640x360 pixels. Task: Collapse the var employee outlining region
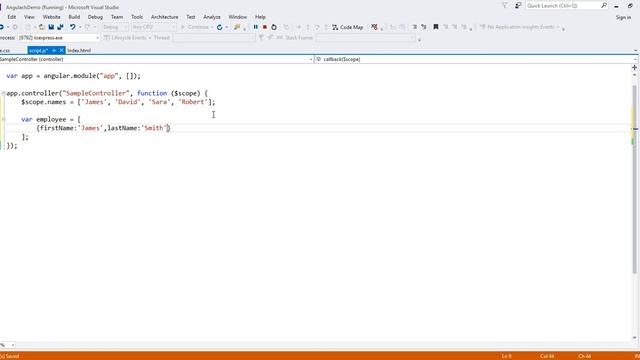[x=3, y=119]
